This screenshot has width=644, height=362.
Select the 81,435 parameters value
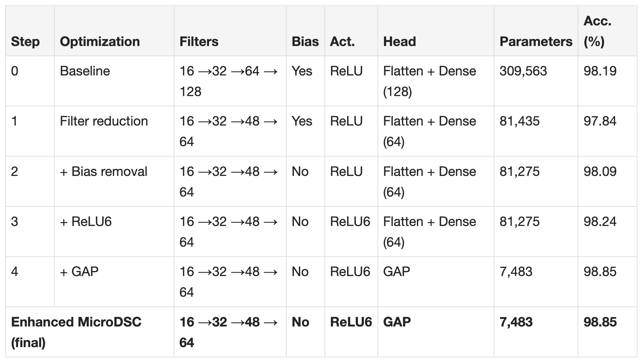coord(519,121)
